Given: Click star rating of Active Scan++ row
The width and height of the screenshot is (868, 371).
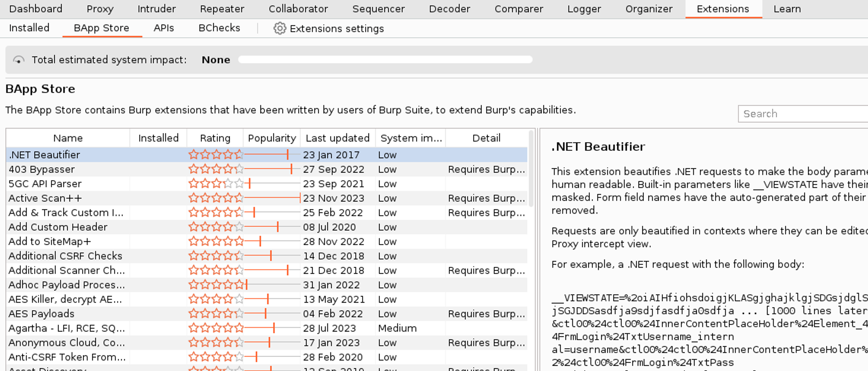Looking at the screenshot, I should click(x=216, y=198).
